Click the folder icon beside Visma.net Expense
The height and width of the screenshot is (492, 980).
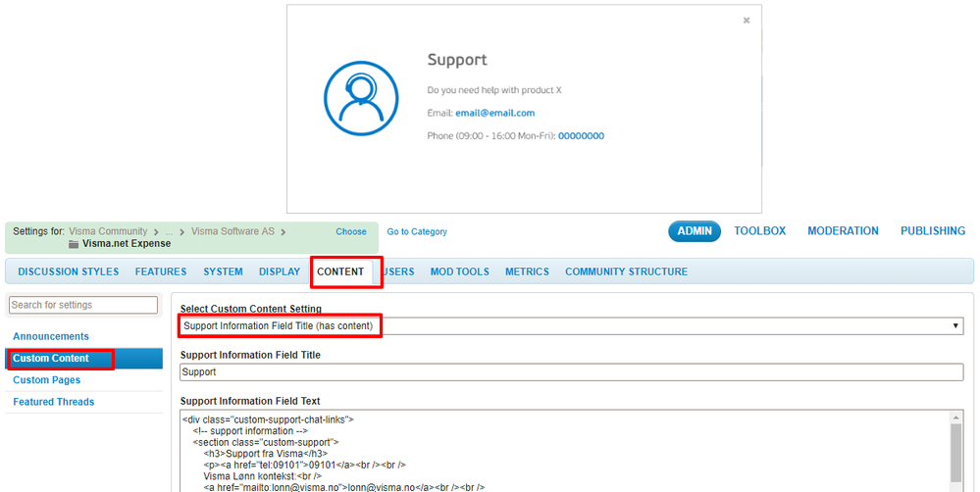[x=74, y=244]
